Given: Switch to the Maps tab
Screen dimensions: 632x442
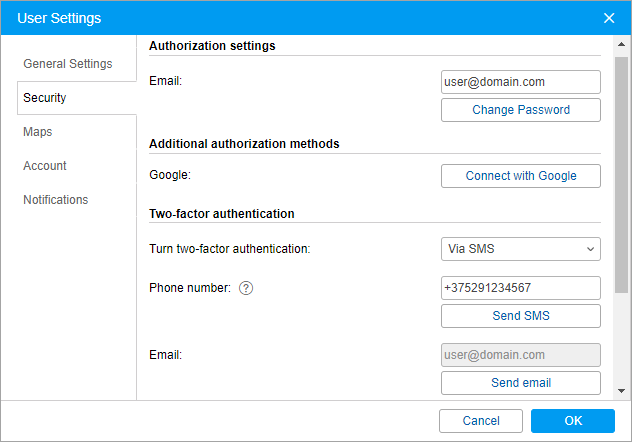Looking at the screenshot, I should 38,132.
